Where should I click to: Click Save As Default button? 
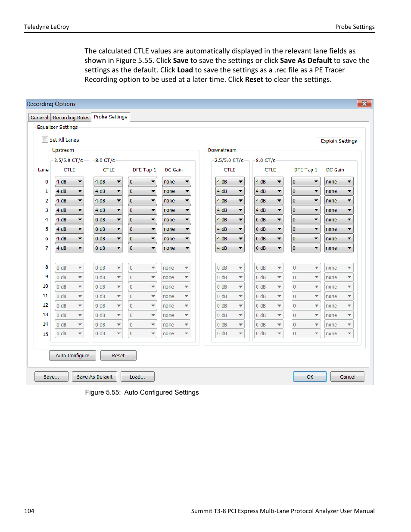(x=94, y=377)
